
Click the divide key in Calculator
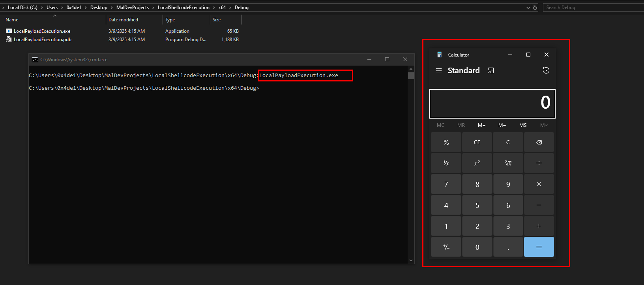pos(539,163)
